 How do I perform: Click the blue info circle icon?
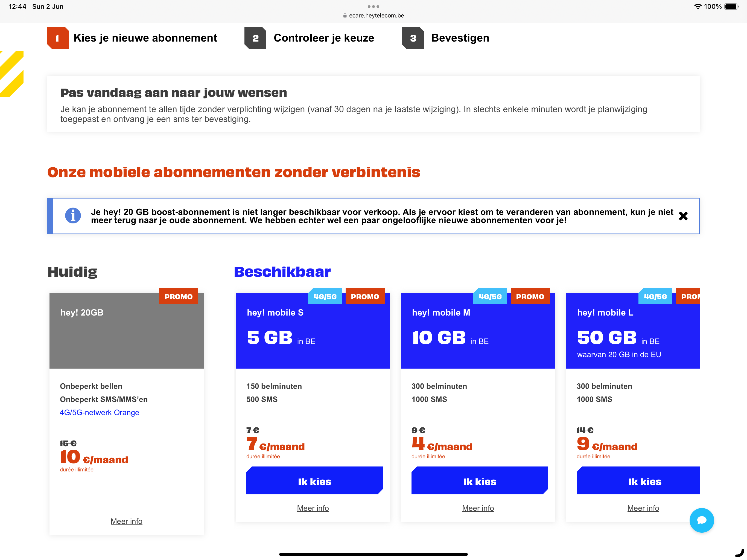click(73, 216)
